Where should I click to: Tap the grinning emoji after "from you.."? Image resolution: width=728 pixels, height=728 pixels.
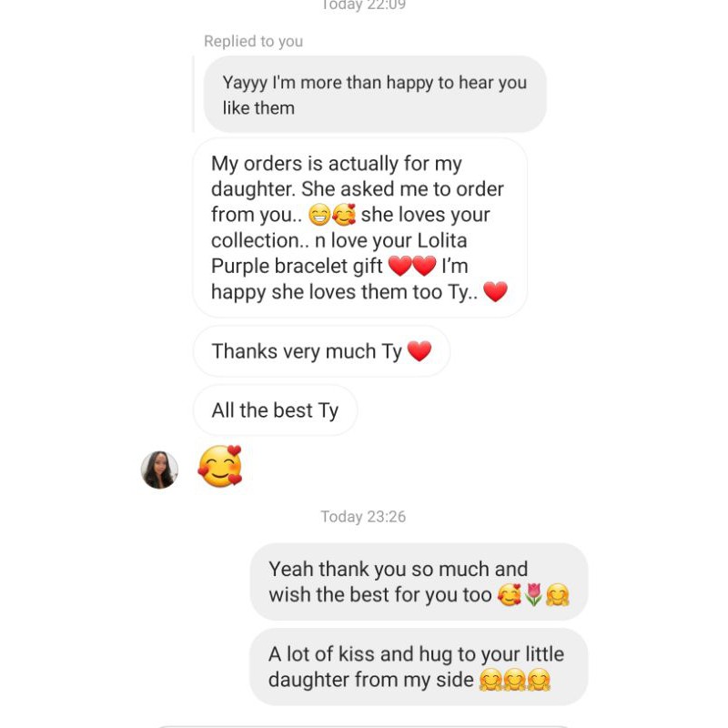click(319, 216)
